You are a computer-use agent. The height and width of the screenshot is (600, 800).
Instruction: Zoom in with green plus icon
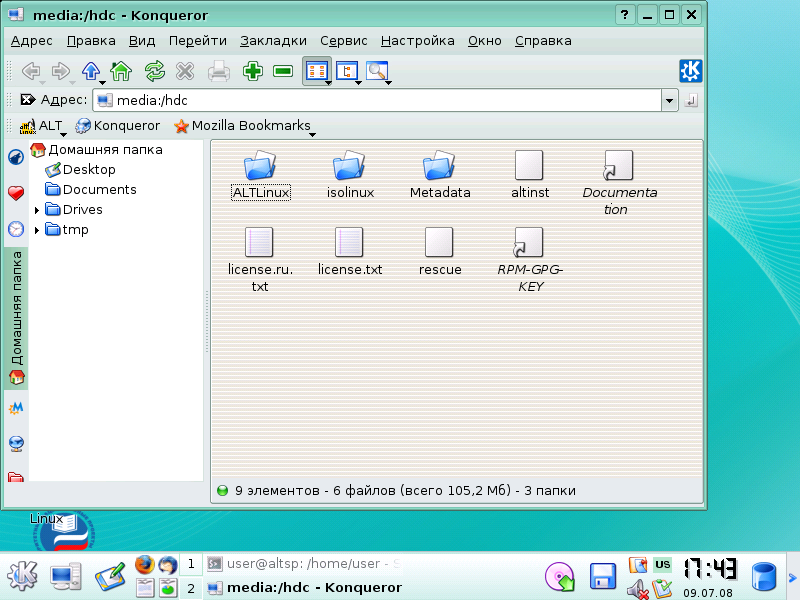(x=252, y=71)
